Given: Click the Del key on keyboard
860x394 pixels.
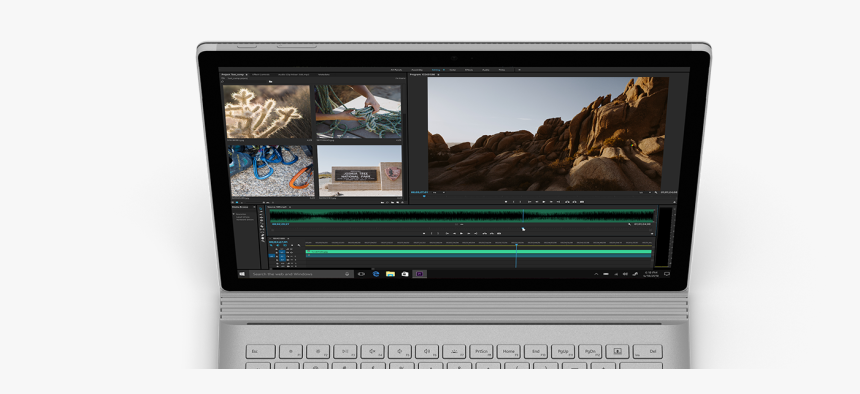Looking at the screenshot, I should (x=648, y=352).
